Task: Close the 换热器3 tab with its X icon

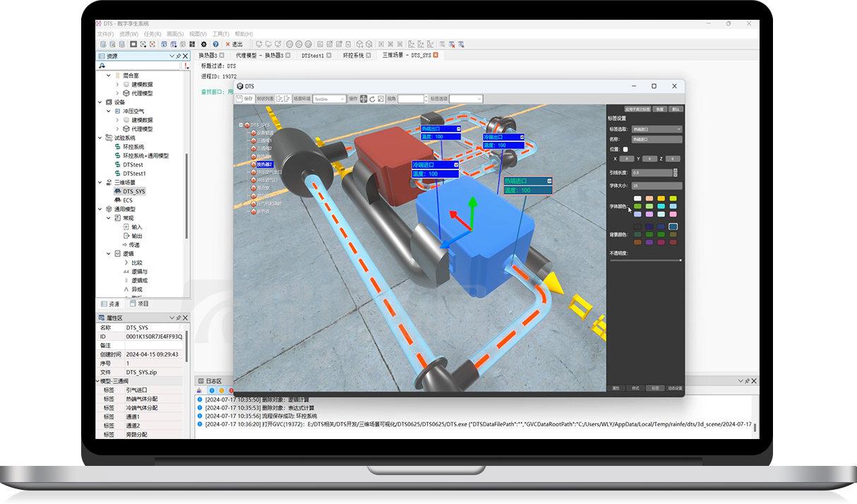Action: 222,55
